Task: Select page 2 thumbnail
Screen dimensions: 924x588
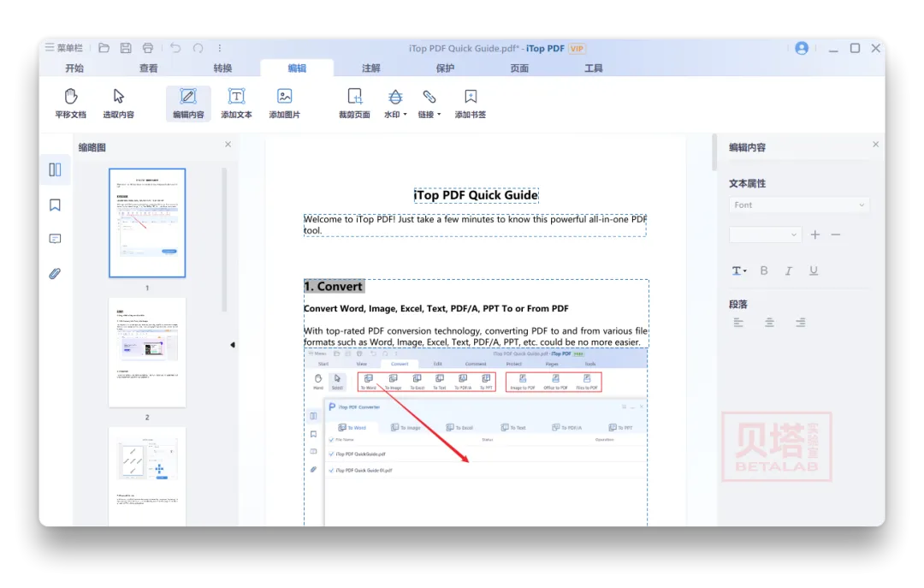Action: coord(147,352)
